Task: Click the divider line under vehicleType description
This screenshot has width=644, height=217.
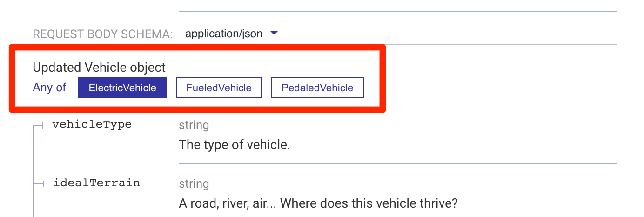Action: (398, 163)
